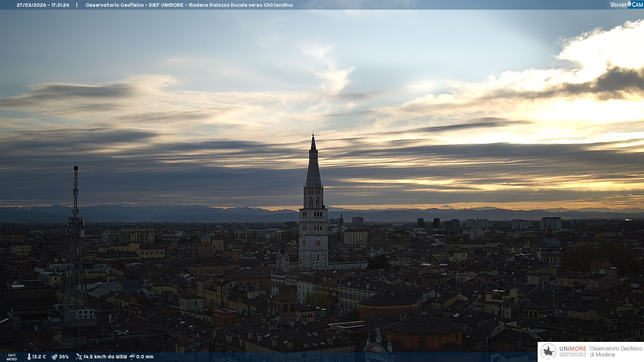
Task: Click the wind anemometer icon
Action: click(x=79, y=357)
